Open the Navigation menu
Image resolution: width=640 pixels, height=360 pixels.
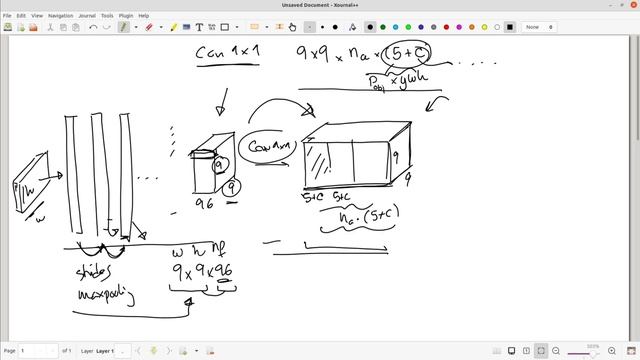(x=60, y=16)
